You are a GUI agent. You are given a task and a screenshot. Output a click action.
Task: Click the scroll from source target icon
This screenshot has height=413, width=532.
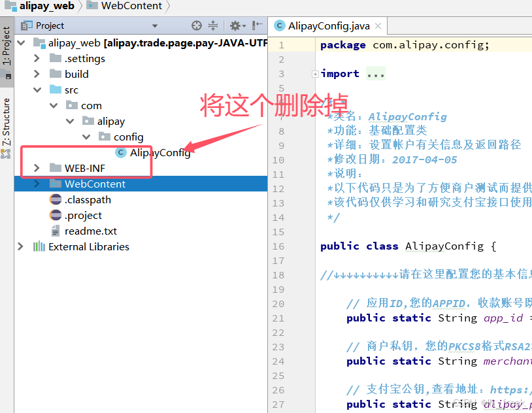[x=197, y=25]
